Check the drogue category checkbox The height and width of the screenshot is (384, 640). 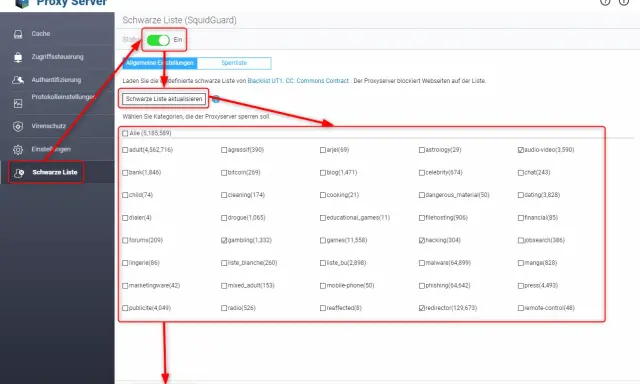pos(224,218)
